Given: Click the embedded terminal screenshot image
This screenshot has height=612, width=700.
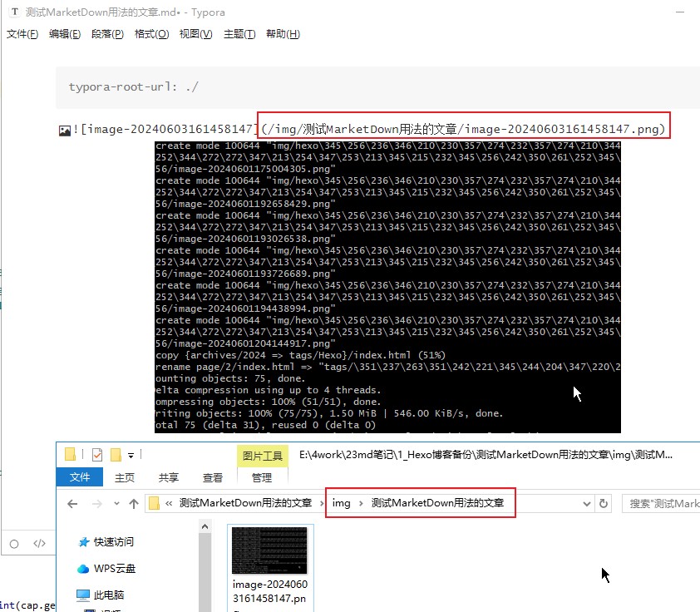Looking at the screenshot, I should click(x=387, y=287).
